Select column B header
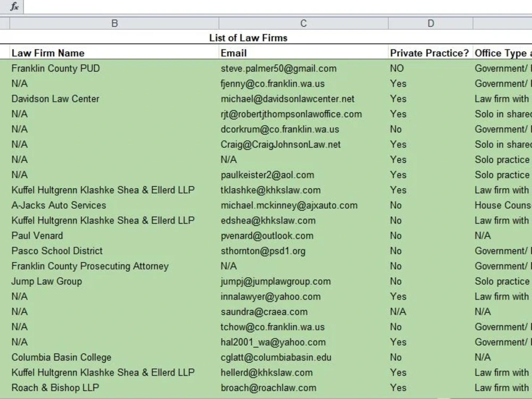 tap(114, 23)
